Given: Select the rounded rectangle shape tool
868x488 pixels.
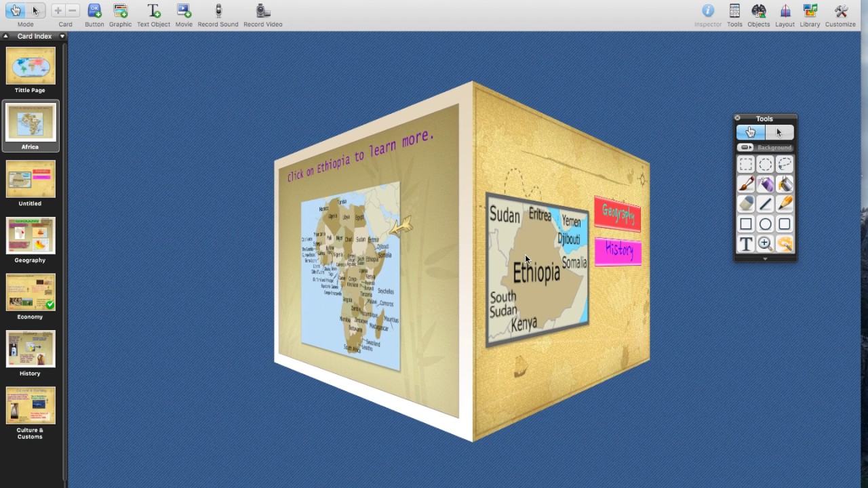Looking at the screenshot, I should pyautogui.click(x=785, y=224).
